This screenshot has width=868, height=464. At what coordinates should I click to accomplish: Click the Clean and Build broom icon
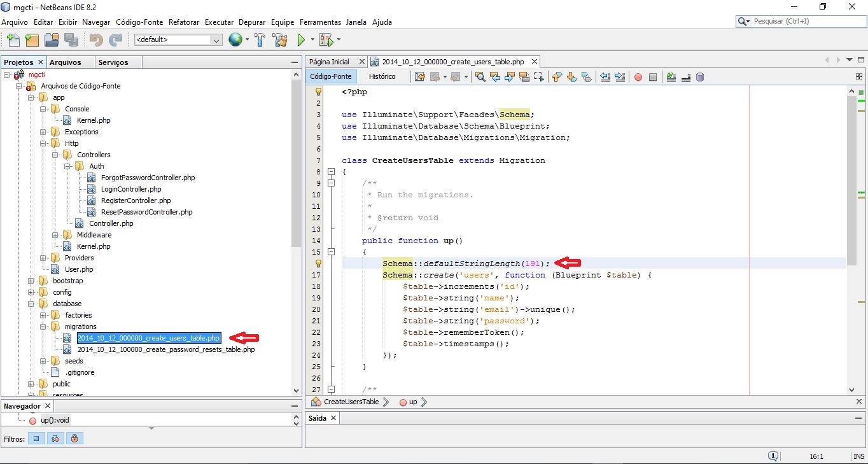pos(279,39)
